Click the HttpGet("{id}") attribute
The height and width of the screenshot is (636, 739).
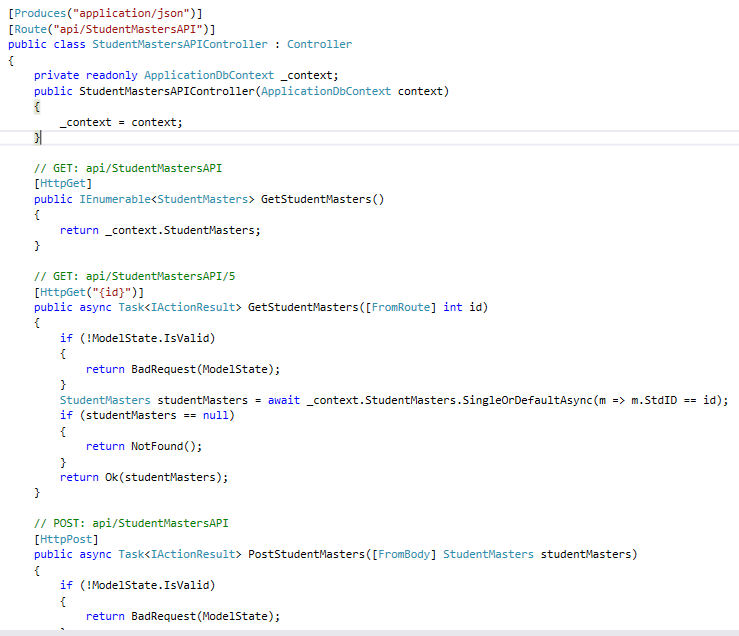[89, 292]
